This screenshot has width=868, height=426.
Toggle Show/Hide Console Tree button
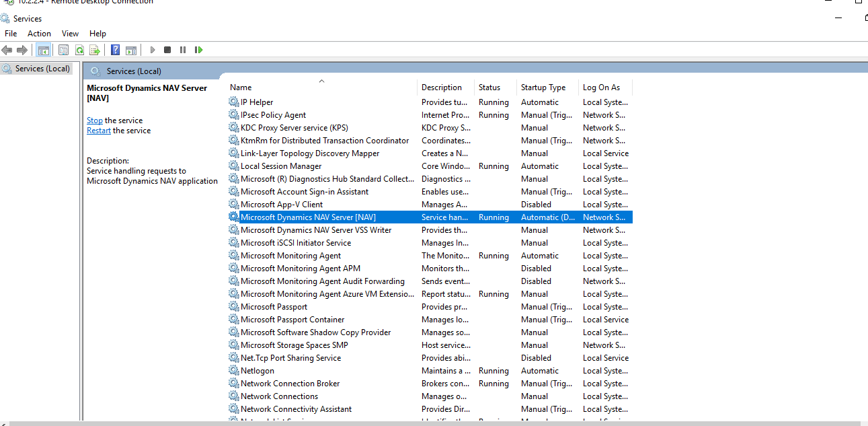click(44, 50)
